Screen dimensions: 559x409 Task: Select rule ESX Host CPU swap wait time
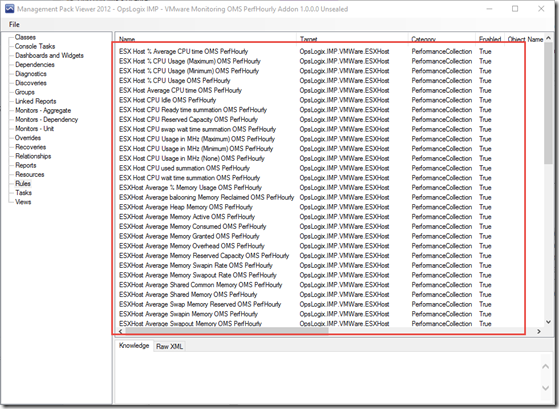point(197,129)
